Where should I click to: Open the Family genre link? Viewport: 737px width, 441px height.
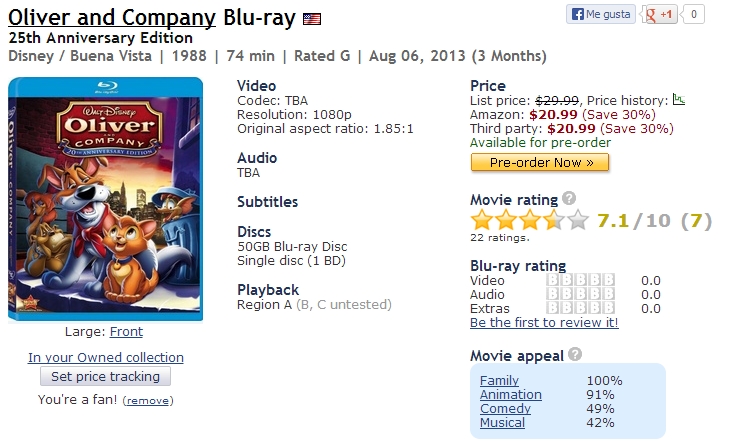click(499, 381)
